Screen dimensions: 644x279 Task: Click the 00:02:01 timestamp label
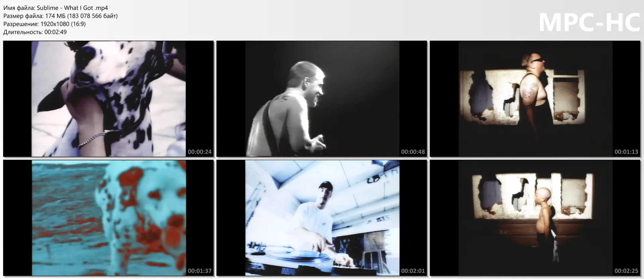coord(413,271)
